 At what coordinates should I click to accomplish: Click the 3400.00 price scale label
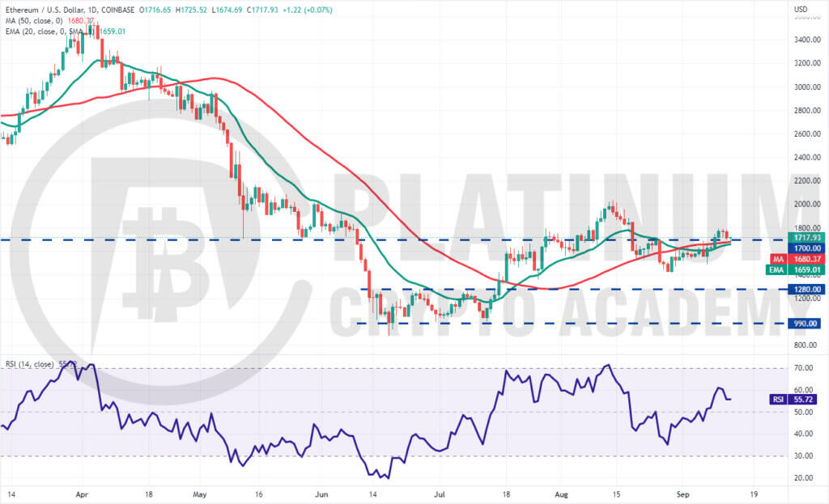[x=807, y=40]
